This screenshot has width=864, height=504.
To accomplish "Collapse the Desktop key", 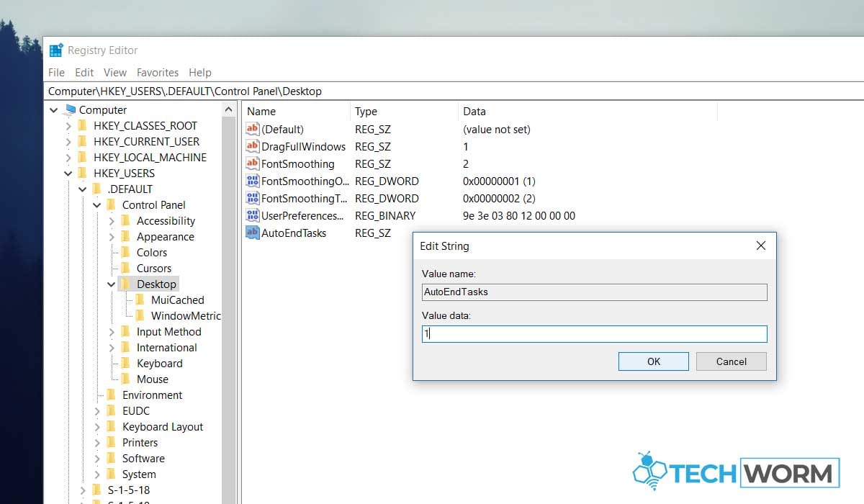I will (112, 284).
